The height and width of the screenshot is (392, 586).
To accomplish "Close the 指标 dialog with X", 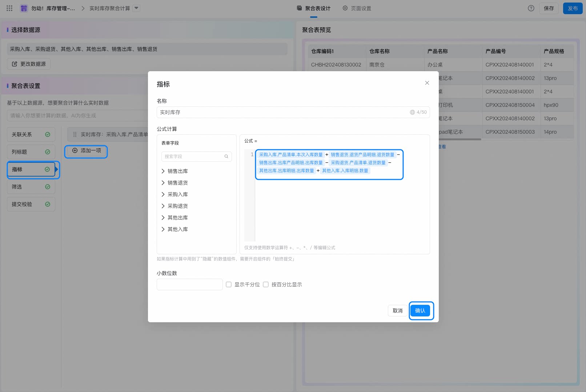I will click(427, 83).
